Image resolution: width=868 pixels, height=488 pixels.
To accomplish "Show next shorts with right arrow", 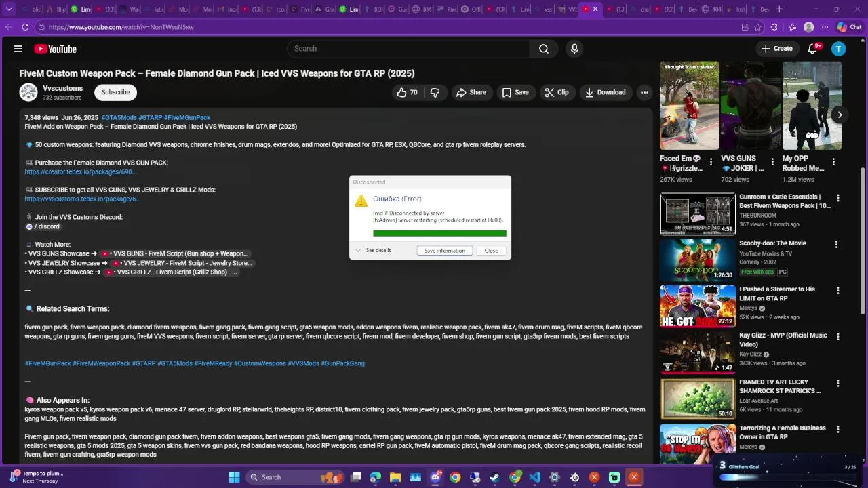I will (x=840, y=115).
